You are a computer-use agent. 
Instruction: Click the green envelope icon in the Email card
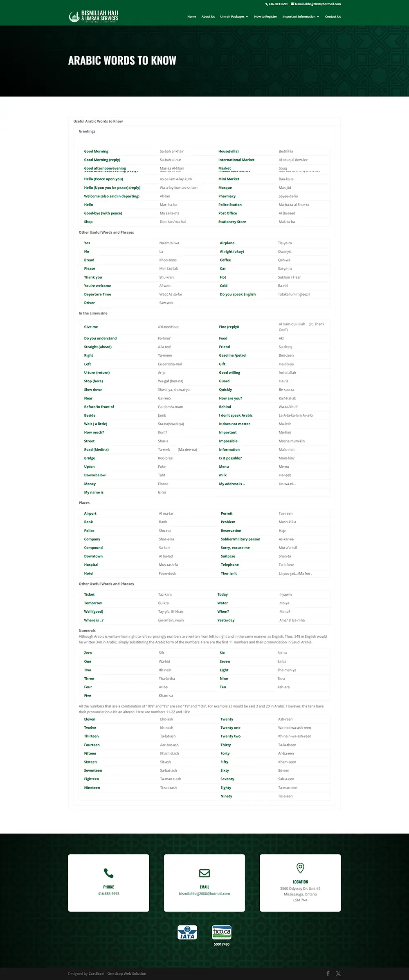[x=204, y=873]
